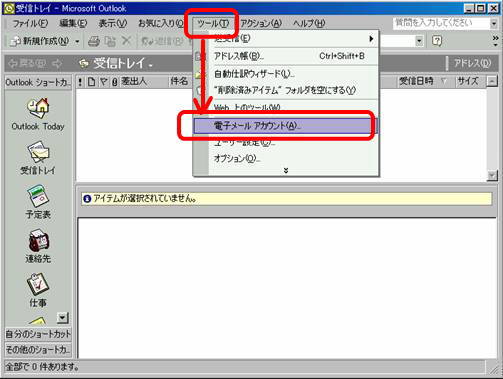This screenshot has width=503, height=379.
Task: Sort by attachment paperclip column icon
Action: pyautogui.click(x=114, y=82)
